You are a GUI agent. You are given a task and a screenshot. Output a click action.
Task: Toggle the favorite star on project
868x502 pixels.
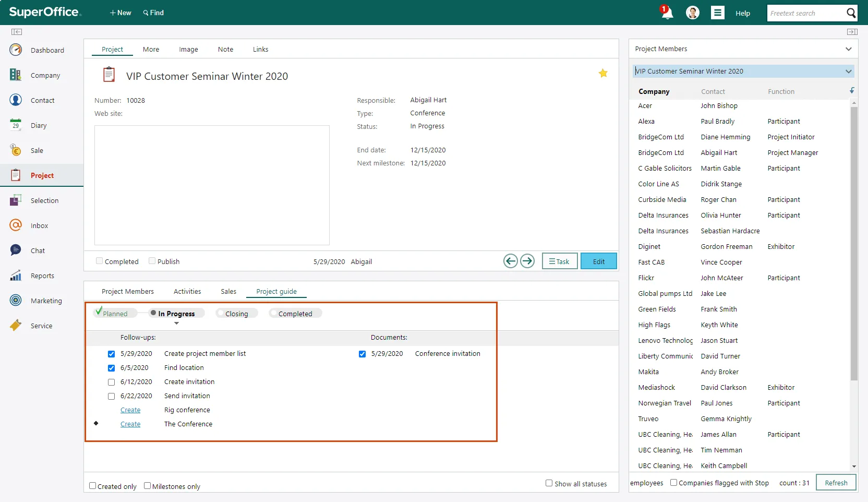coord(603,73)
